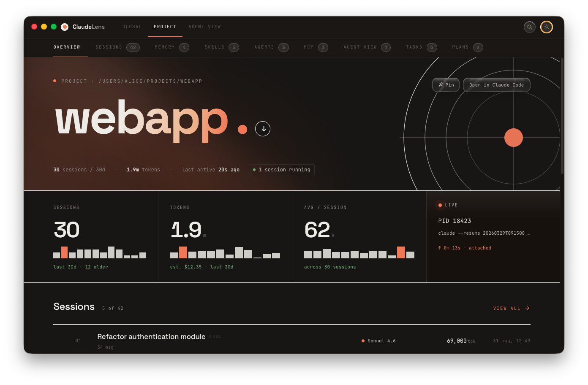The height and width of the screenshot is (385, 588).
Task: Click the Pin button
Action: tap(446, 85)
